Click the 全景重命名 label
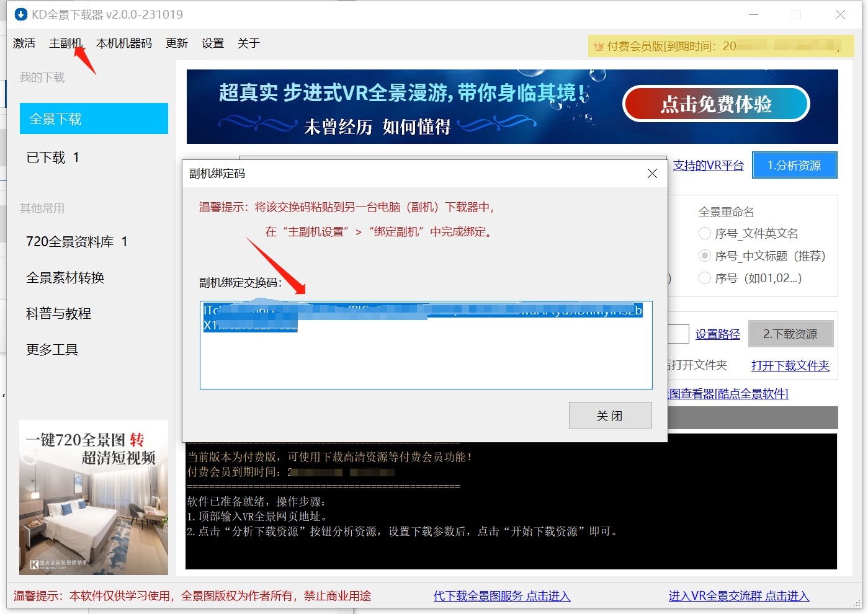The height and width of the screenshot is (614, 868). coord(726,212)
